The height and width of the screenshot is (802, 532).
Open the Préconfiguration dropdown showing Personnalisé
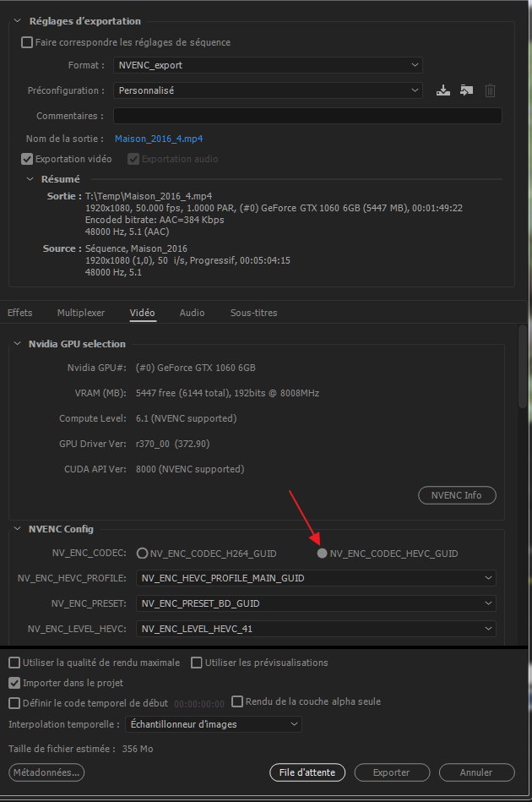point(268,90)
